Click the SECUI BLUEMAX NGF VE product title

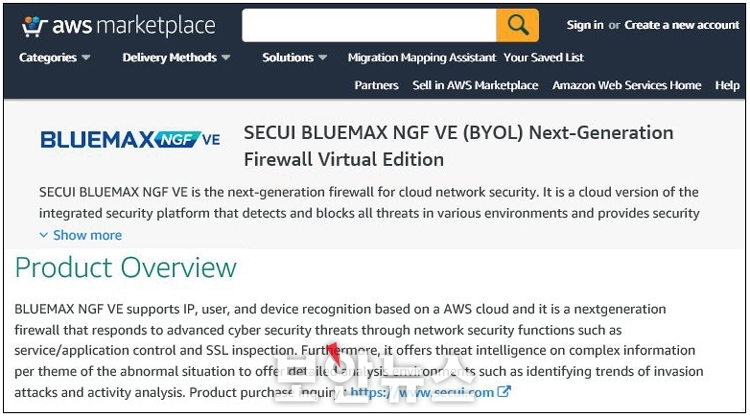tap(458, 146)
